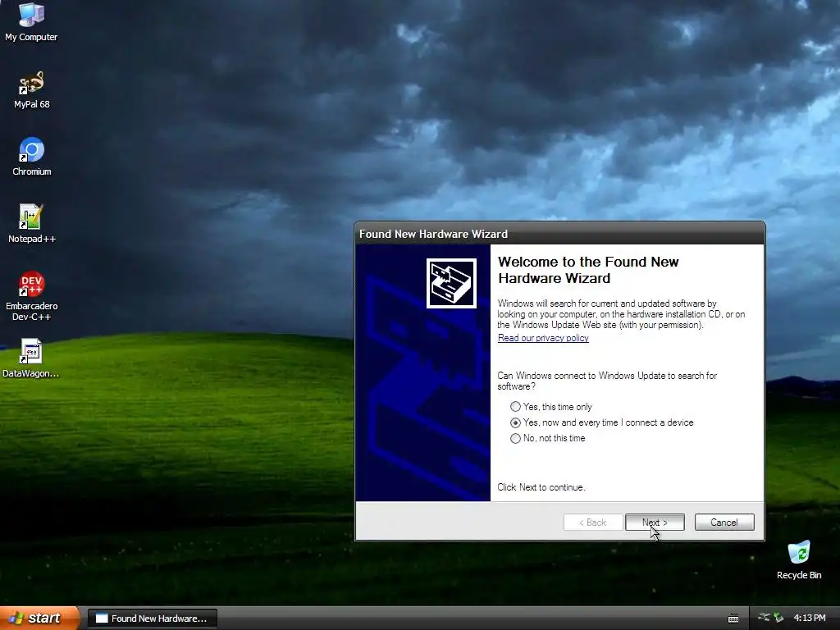Click the disabled Back button
This screenshot has width=840, height=630.
pyautogui.click(x=593, y=523)
